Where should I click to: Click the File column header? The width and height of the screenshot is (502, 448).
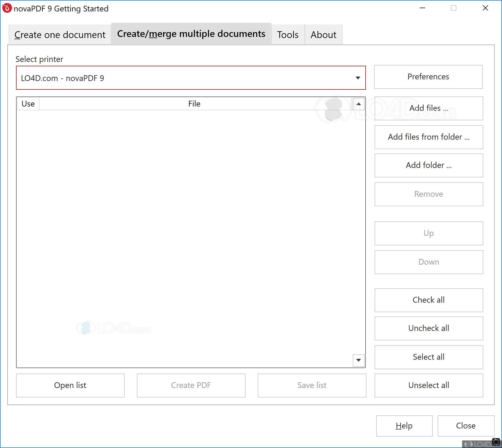194,104
